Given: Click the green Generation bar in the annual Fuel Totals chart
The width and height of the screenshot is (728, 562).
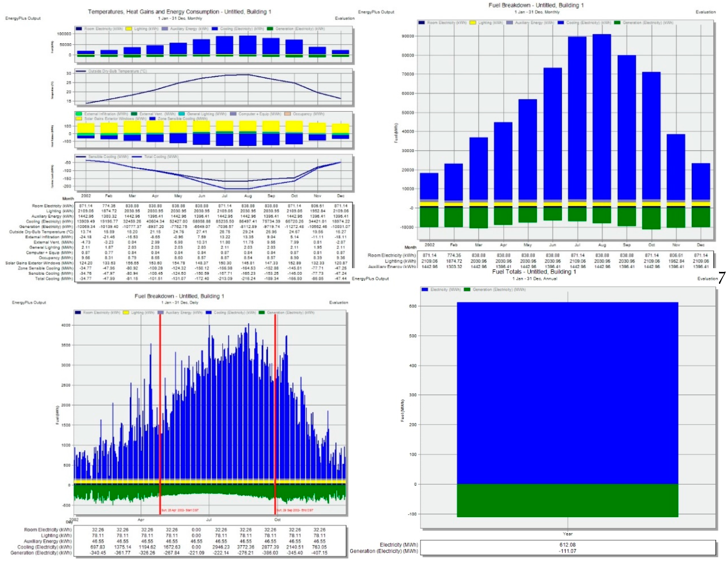Looking at the screenshot, I should coord(567,500).
